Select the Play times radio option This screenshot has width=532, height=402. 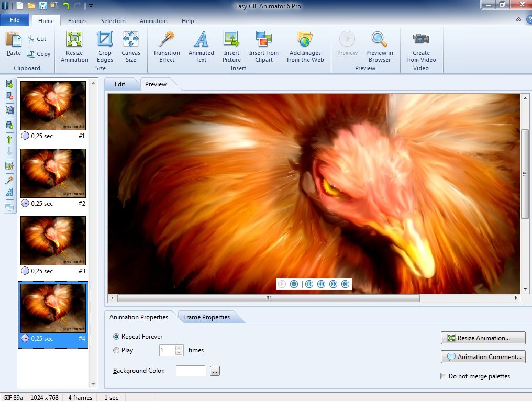point(116,350)
